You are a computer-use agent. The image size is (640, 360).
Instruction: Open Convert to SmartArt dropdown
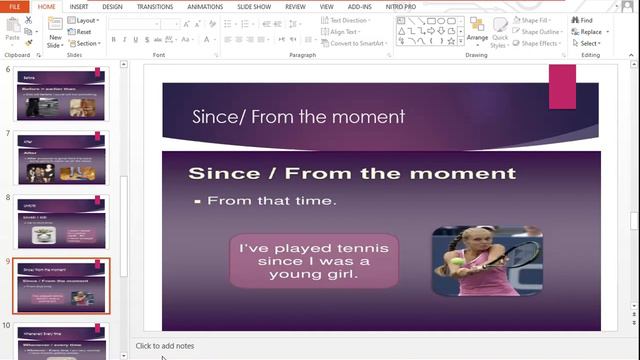354,43
